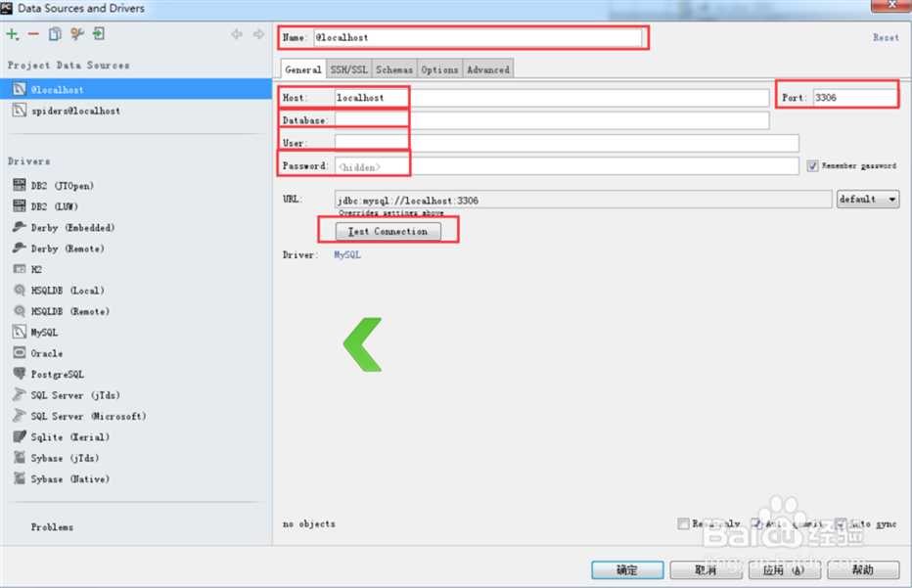Select the Derby (Remote) driver
The width and height of the screenshot is (912, 588).
(x=67, y=249)
